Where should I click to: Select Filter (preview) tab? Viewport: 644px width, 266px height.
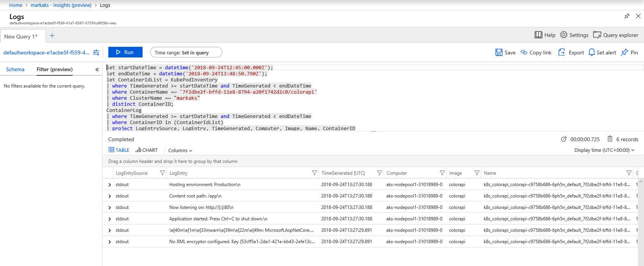point(54,69)
